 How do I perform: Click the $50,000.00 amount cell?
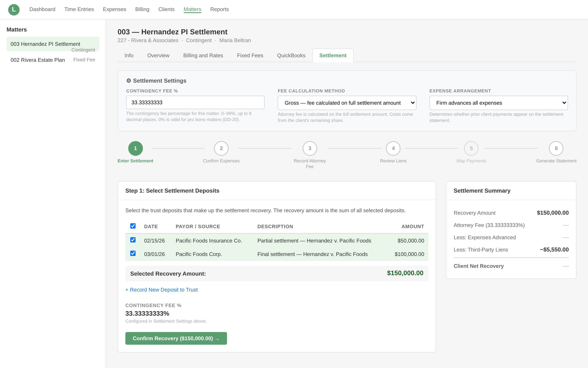(411, 241)
